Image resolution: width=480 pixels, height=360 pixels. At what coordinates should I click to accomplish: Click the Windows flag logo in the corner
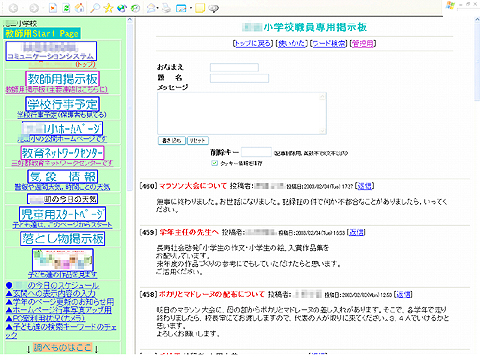pyautogui.click(x=450, y=5)
